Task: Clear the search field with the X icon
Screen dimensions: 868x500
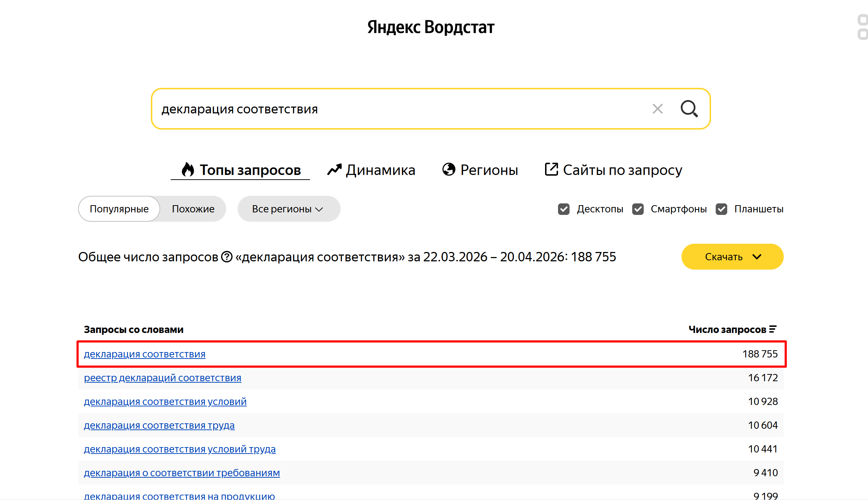Action: tap(657, 109)
